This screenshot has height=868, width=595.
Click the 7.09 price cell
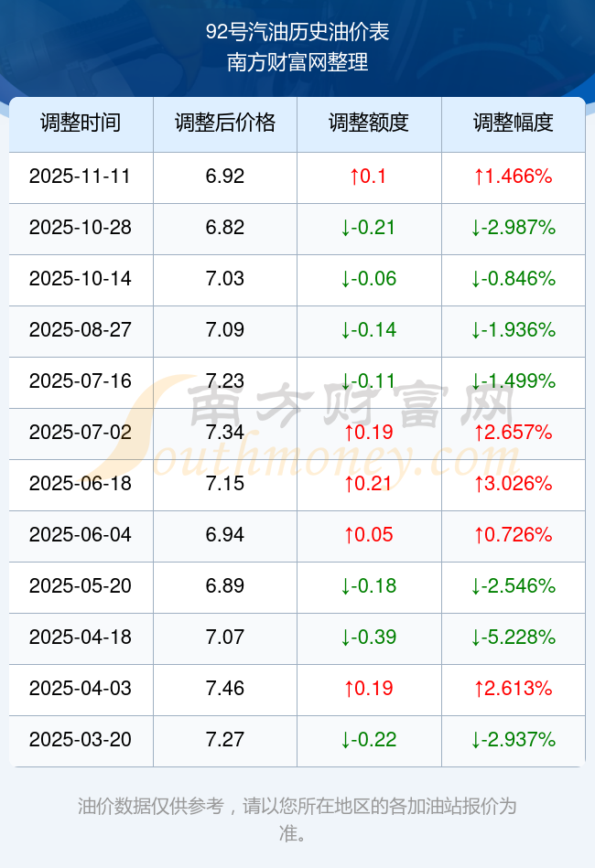(225, 330)
